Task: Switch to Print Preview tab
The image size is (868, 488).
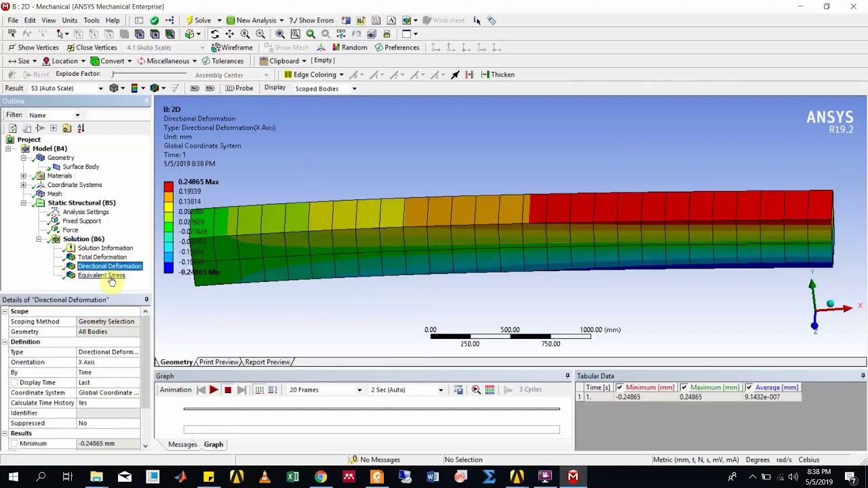Action: [218, 362]
